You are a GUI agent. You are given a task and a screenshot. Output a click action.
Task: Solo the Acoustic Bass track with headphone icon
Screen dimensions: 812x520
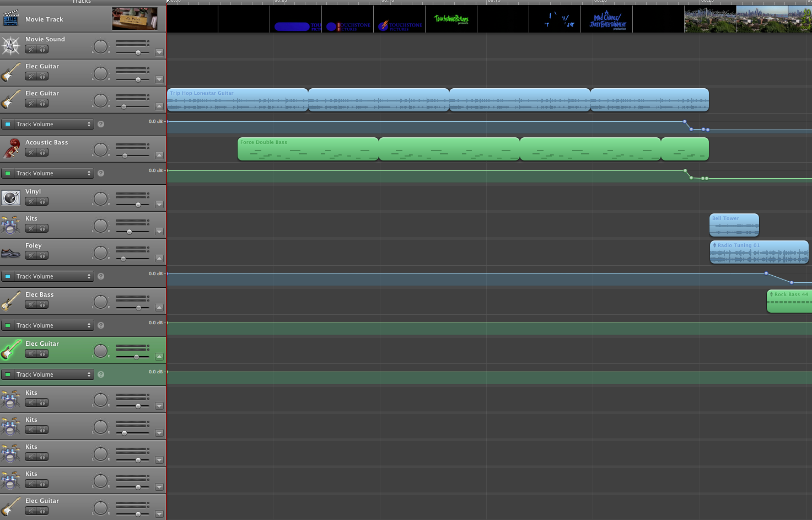point(42,152)
